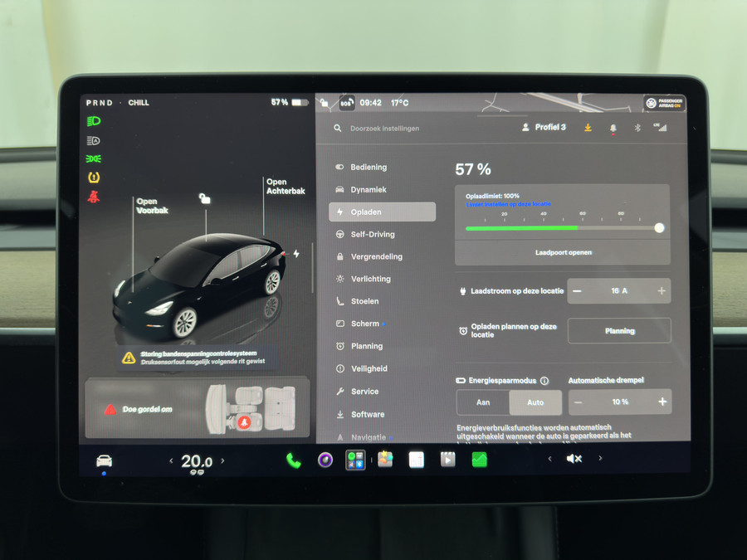
Task: Tap the padlock icon in top status bar
Action: click(x=325, y=102)
